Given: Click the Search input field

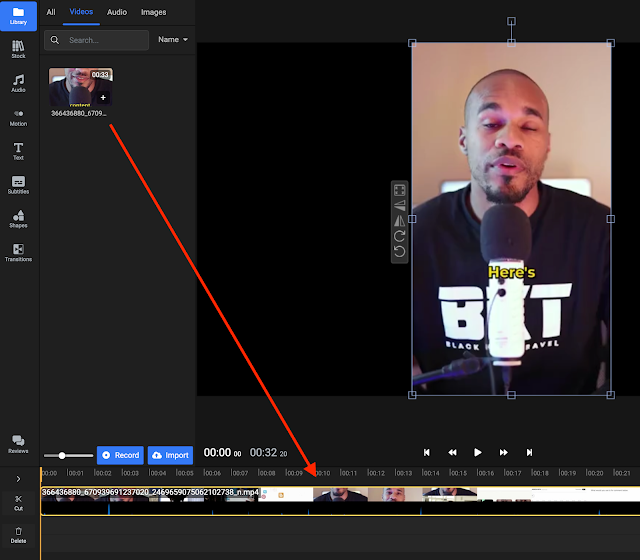Looking at the screenshot, I should [x=96, y=40].
